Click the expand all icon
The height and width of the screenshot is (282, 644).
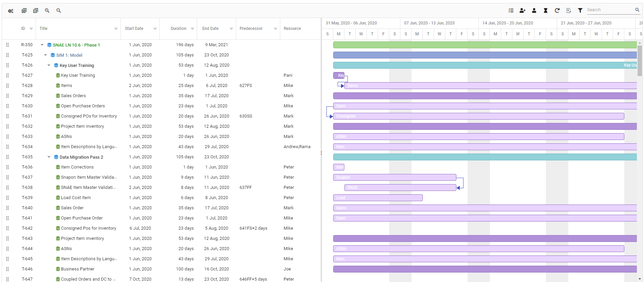click(x=24, y=11)
